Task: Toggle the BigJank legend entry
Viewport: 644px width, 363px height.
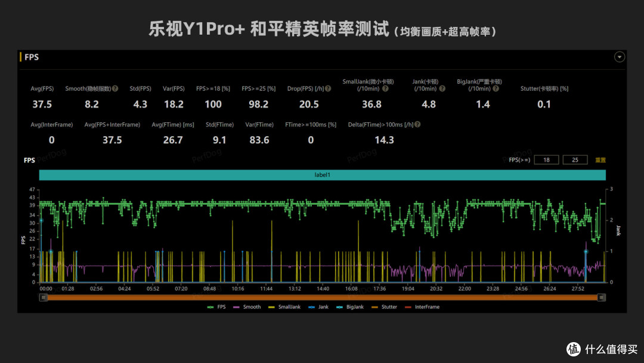Action: [x=349, y=307]
